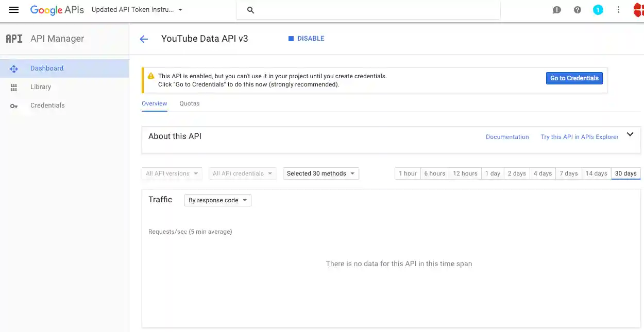Screen dimensions: 644x332
Task: Select the 1 hour time range
Action: tap(408, 173)
